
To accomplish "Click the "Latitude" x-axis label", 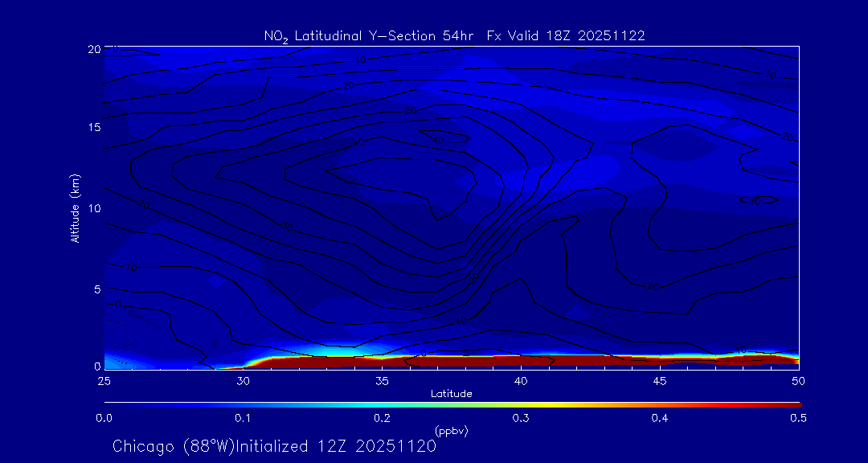I will click(452, 395).
